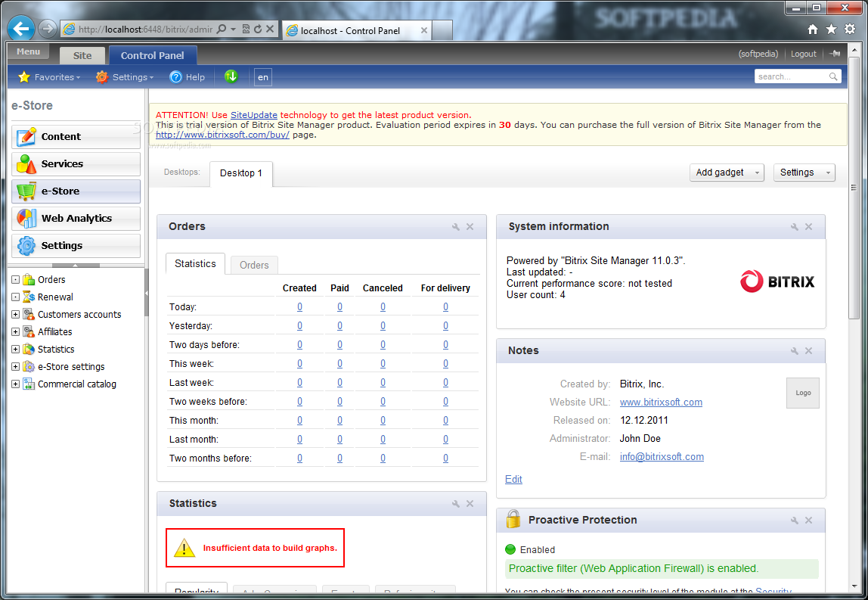Open the SiteUpdate link in the notice
This screenshot has height=600, width=868.
point(253,115)
